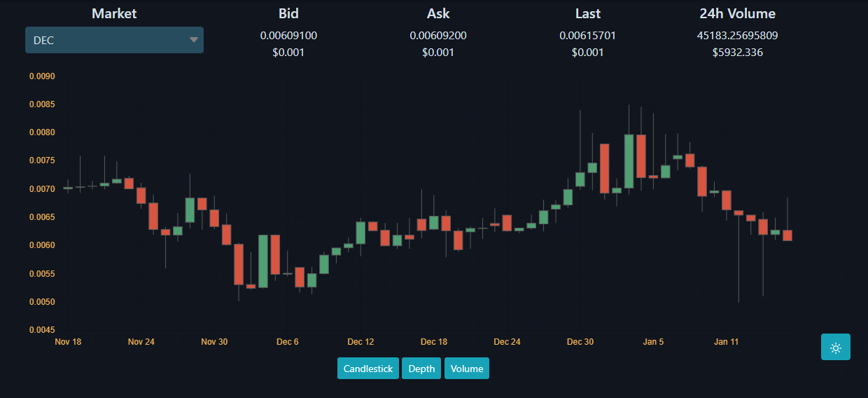Click the $5932.336 volume dollar value
This screenshot has width=868, height=398.
(738, 52)
